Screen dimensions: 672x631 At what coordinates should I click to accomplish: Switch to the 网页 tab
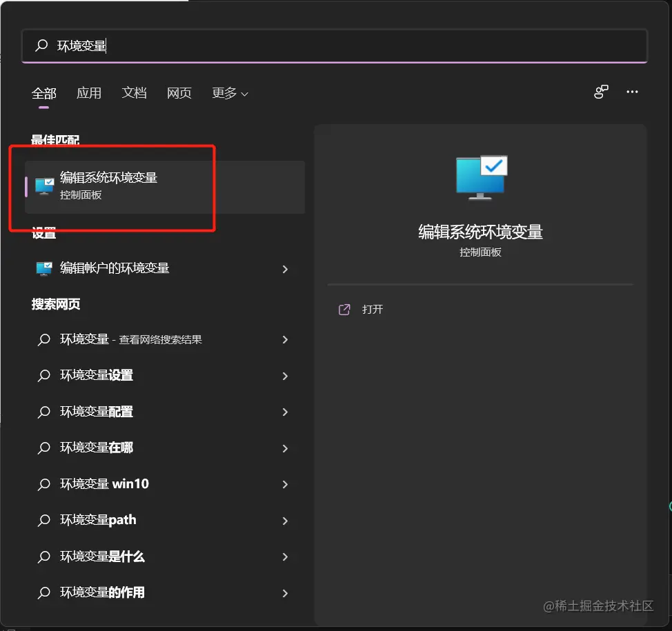click(x=179, y=93)
